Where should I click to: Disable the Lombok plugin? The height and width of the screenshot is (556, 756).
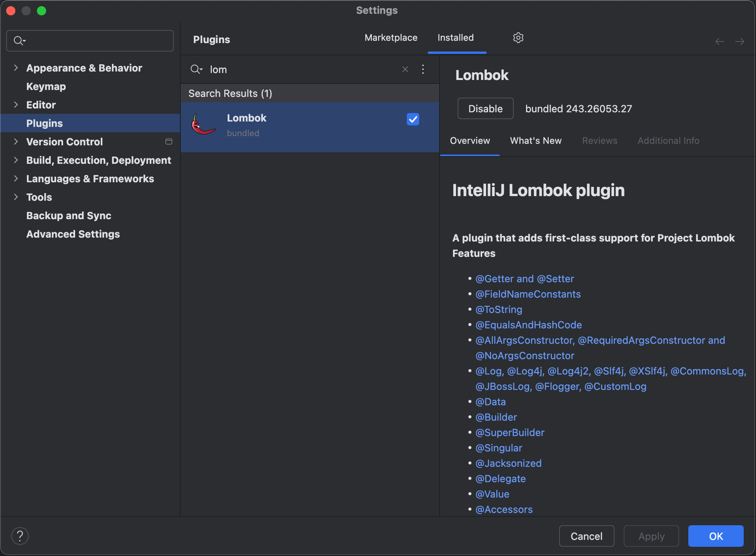click(485, 109)
